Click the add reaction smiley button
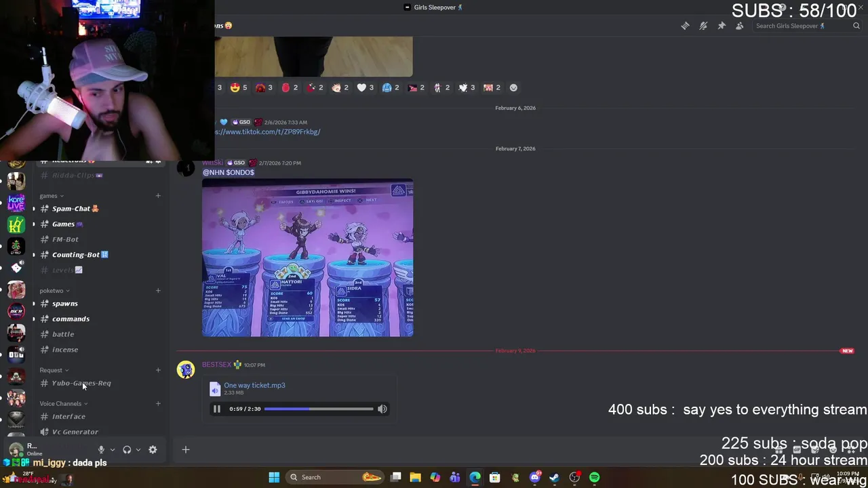 point(513,87)
